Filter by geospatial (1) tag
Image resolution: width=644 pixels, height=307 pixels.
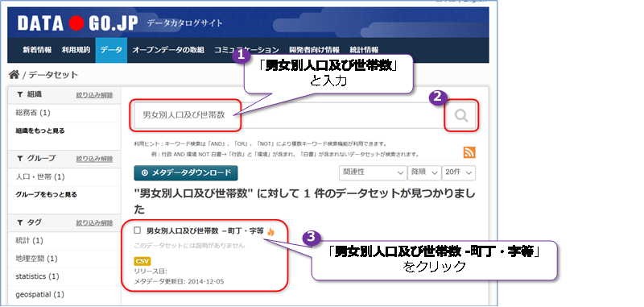pyautogui.click(x=39, y=295)
